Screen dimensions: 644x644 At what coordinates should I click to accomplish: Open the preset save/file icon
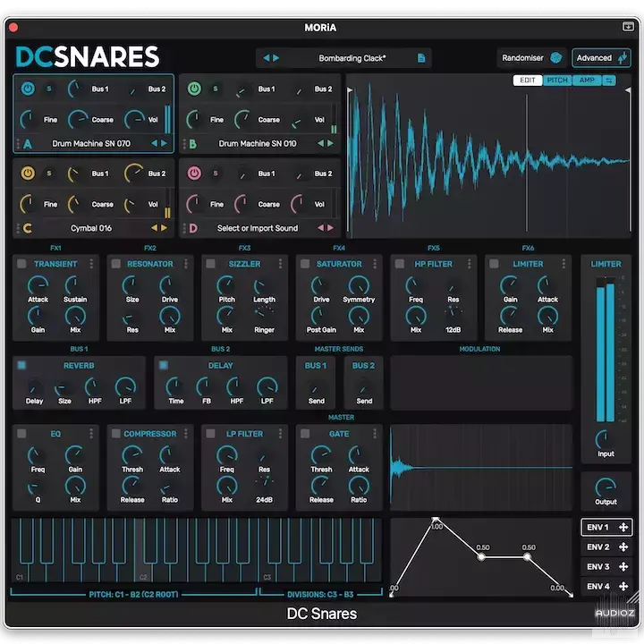point(421,58)
